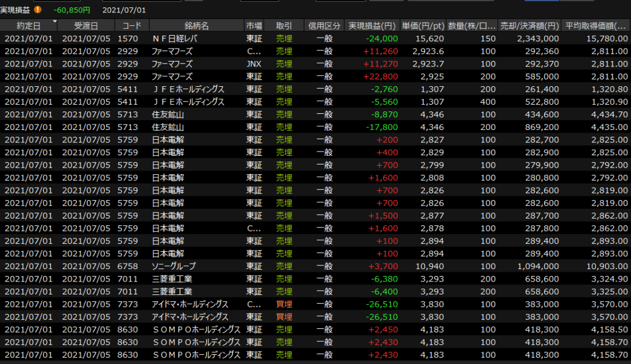Sort by 市場 column header
Image resolution: width=631 pixels, height=364 pixels.
(x=254, y=26)
